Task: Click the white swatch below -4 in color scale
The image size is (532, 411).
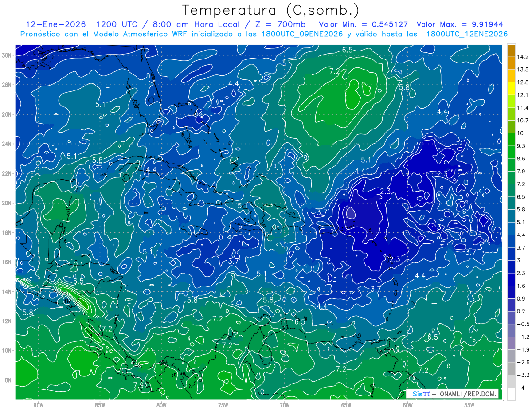Action: point(511,394)
